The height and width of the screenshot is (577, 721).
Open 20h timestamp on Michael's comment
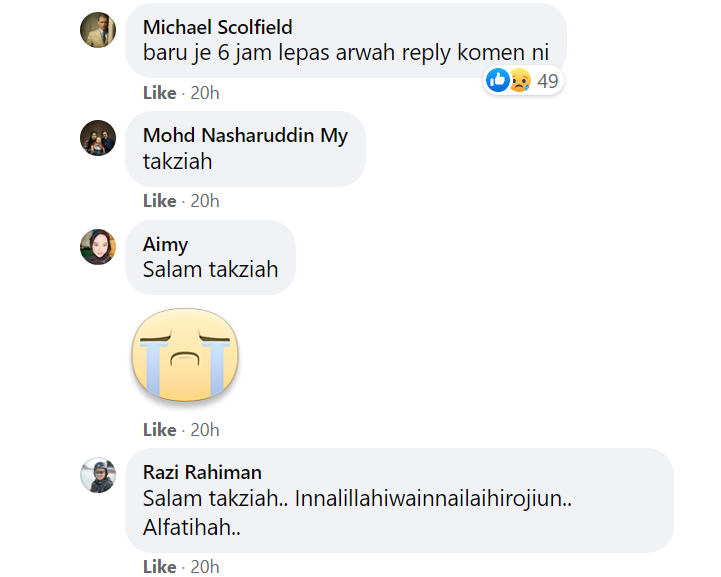205,93
